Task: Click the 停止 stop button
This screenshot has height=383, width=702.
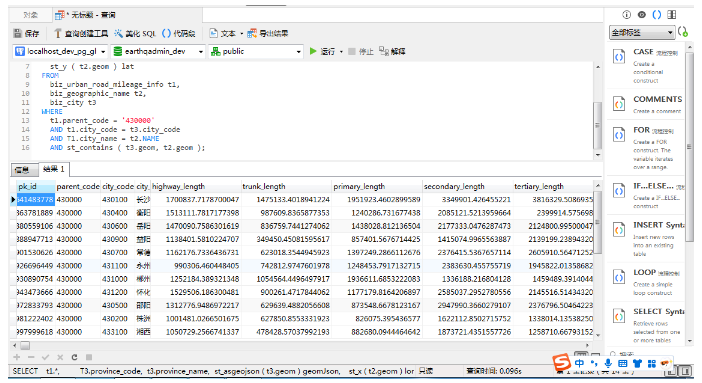Action: pos(361,52)
